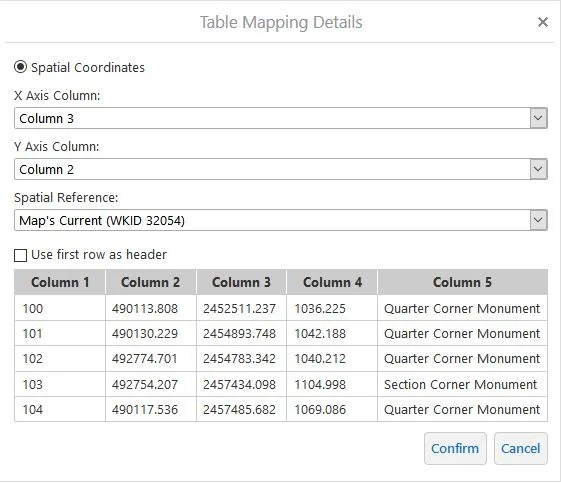Click cell with value 100
The height and width of the screenshot is (483, 561).
click(60, 308)
